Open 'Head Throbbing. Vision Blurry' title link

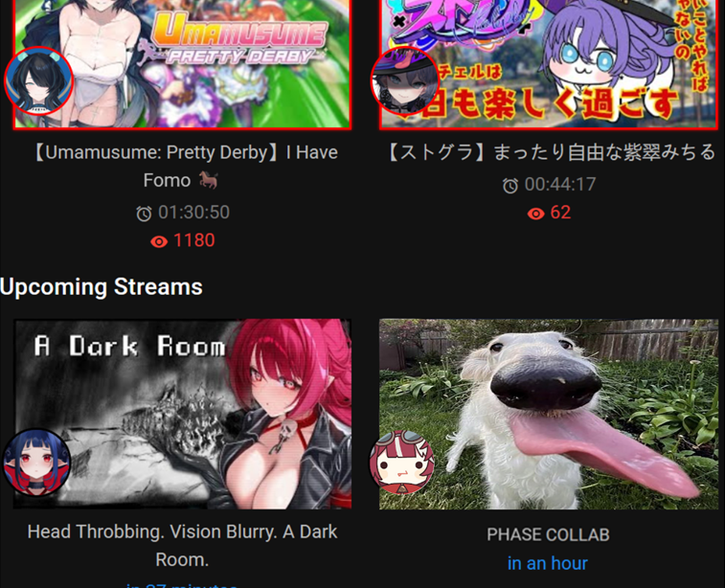click(182, 546)
